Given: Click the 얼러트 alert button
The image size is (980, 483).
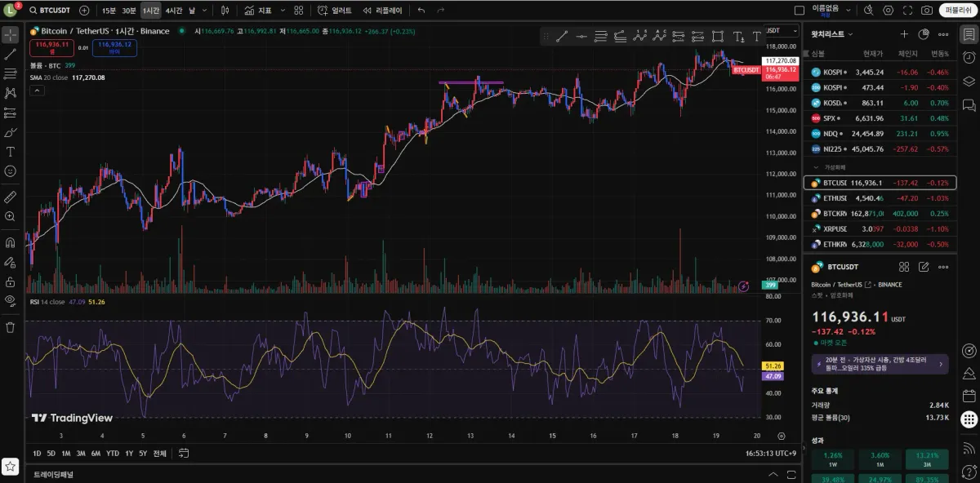Looking at the screenshot, I should pyautogui.click(x=335, y=11).
